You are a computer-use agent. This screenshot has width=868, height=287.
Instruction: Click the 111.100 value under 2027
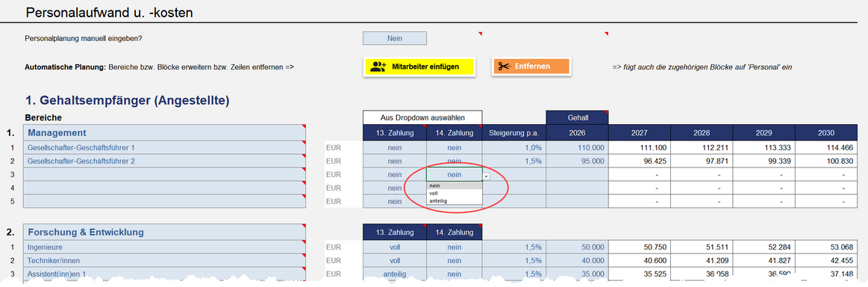click(640, 148)
